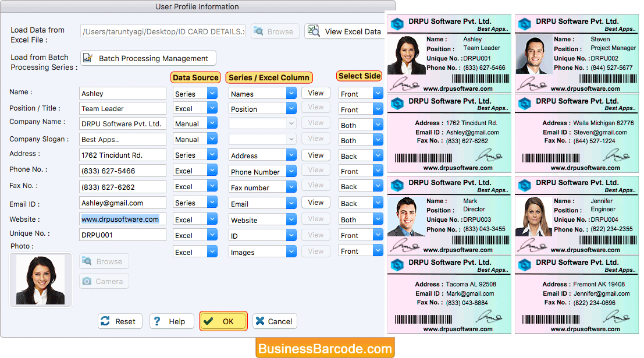
Task: Click the DRPU logo on Ashley's front card
Action: (x=397, y=24)
